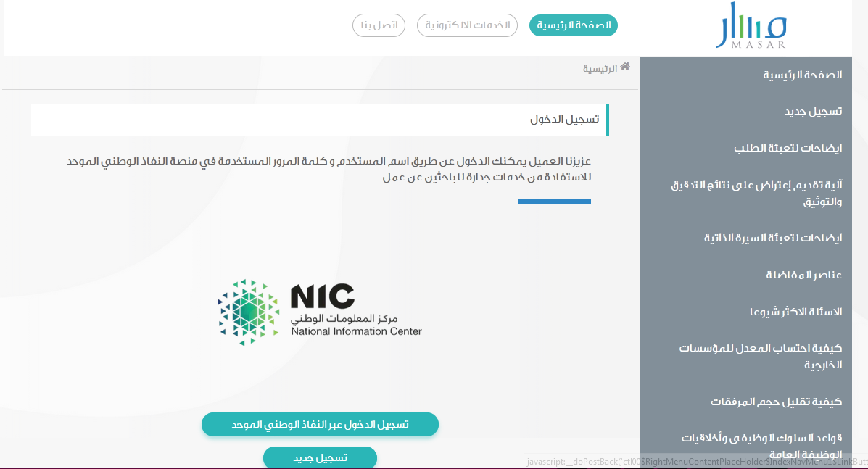Open قواعد السلوك الوظيفي sidebar item
This screenshot has width=868, height=469.
[x=761, y=446]
